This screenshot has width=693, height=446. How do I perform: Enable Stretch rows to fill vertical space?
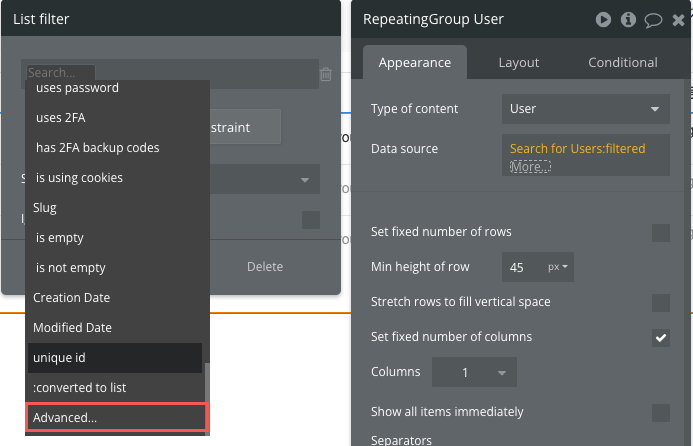coord(660,302)
